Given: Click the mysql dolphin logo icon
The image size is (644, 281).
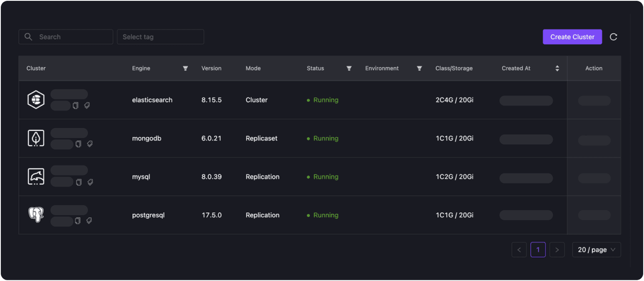Looking at the screenshot, I should click(36, 177).
